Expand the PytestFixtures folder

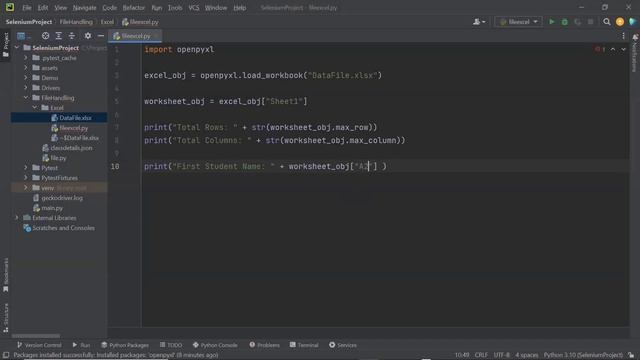pyautogui.click(x=26, y=178)
